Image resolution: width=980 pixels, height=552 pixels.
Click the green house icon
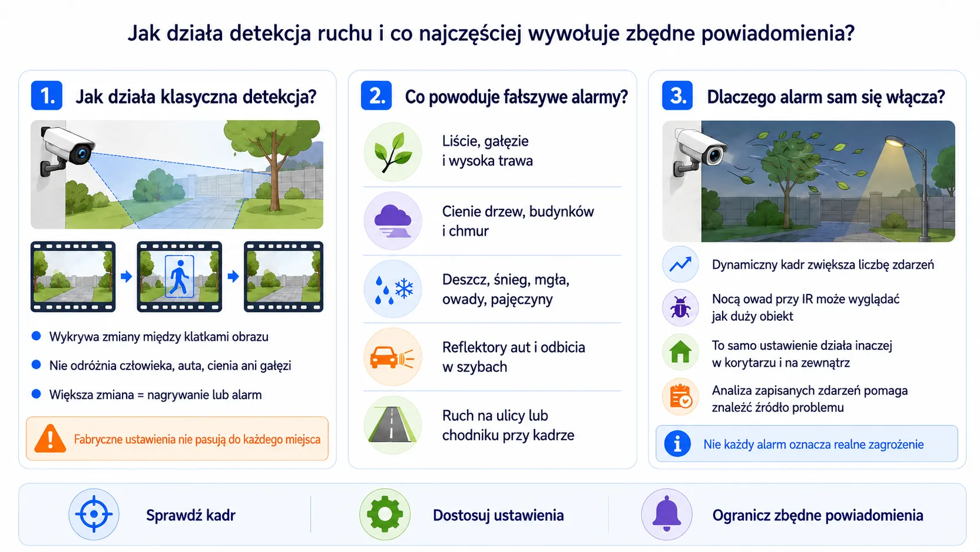[680, 353]
